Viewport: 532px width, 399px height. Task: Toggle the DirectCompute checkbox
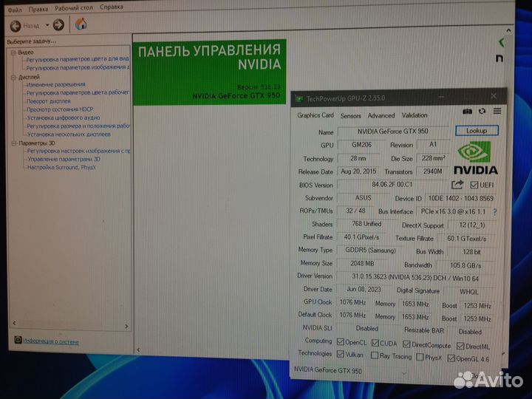(x=406, y=344)
